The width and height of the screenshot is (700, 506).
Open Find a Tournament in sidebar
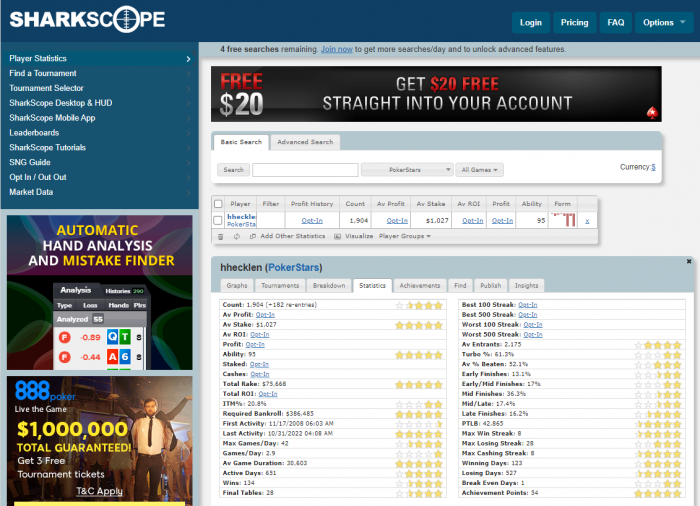(100, 73)
